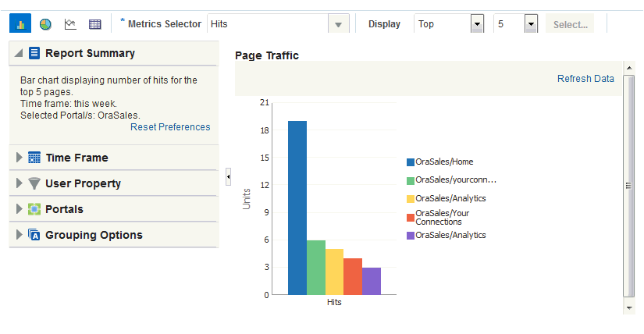
Task: Click the Reset Preferences link
Action: tap(170, 127)
